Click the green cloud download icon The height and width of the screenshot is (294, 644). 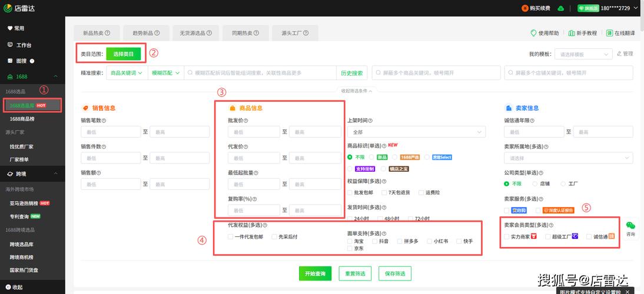tap(560, 8)
